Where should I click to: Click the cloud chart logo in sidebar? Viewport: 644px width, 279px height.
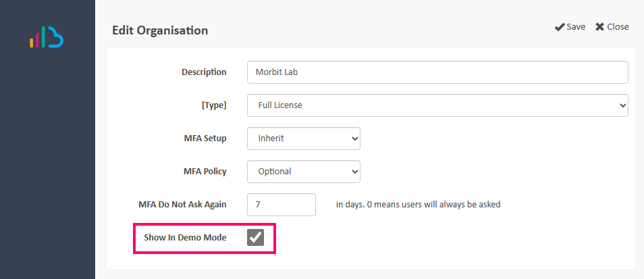pyautogui.click(x=47, y=37)
